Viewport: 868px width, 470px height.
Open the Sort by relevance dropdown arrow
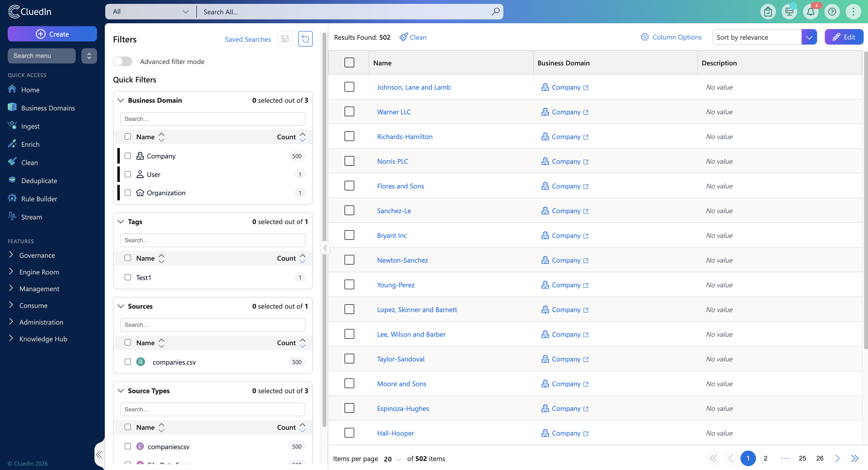[x=809, y=37]
